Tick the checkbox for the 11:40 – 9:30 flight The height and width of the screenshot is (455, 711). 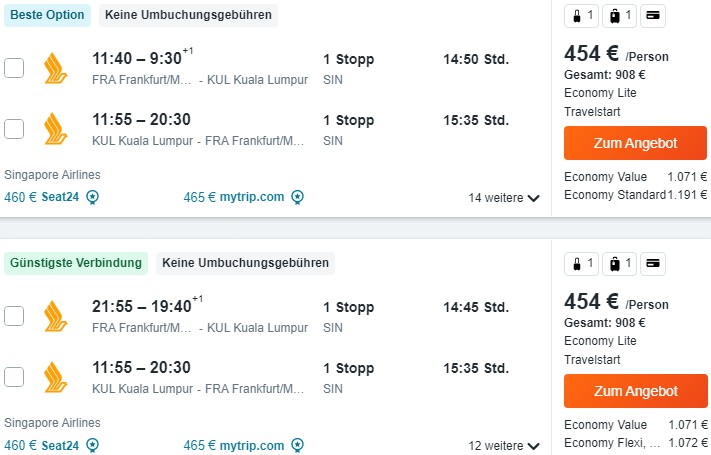click(14, 68)
